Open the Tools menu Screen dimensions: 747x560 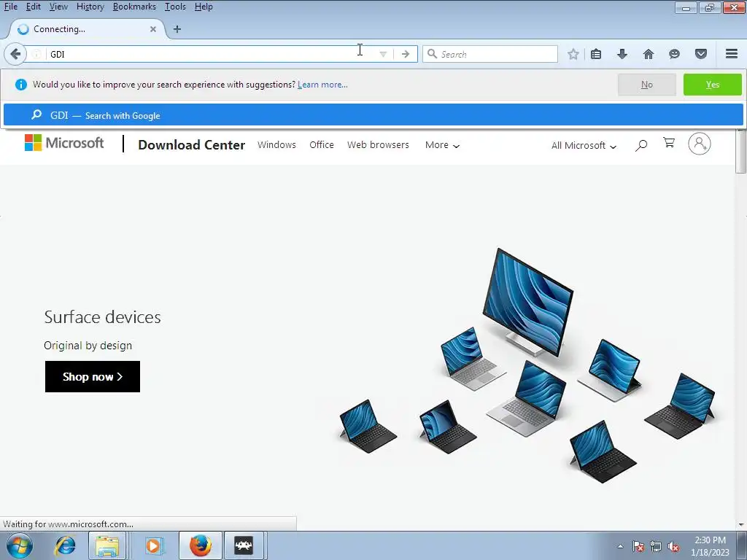click(x=175, y=7)
